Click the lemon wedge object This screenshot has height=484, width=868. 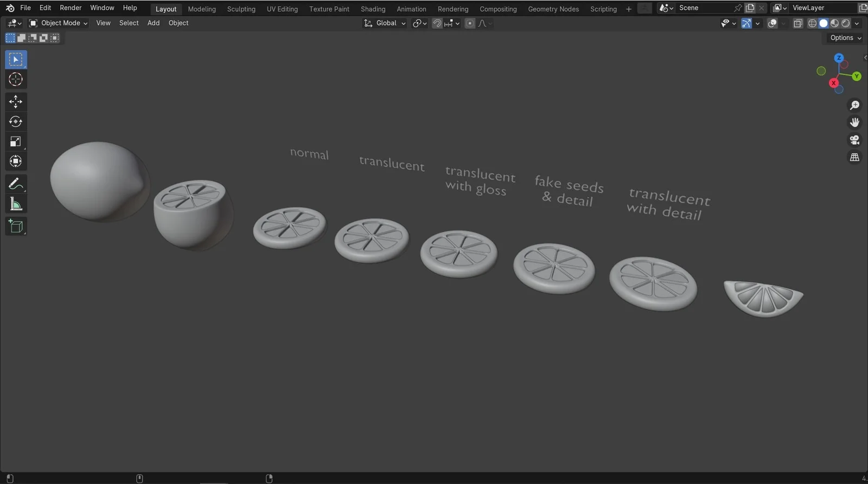763,298
